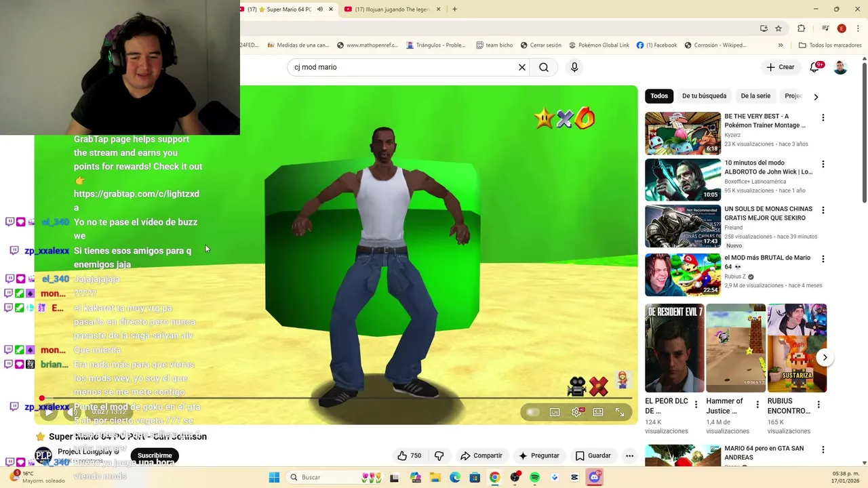Screen dimensions: 868x488
Task: Save the video with Guardar
Action: [593, 455]
